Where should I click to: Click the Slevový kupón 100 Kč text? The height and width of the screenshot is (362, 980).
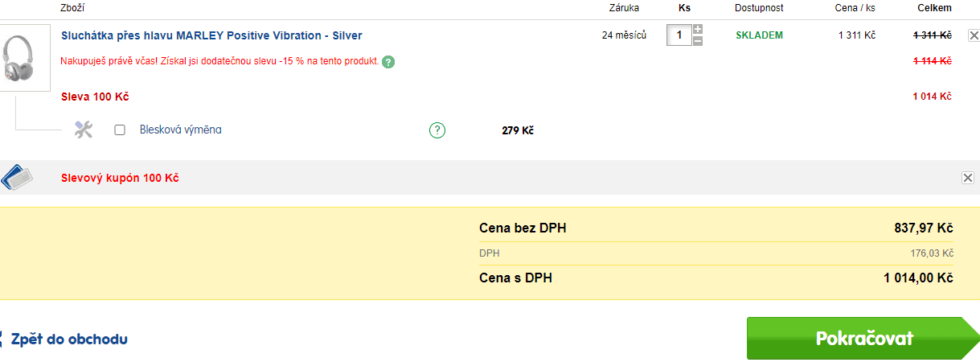[120, 178]
